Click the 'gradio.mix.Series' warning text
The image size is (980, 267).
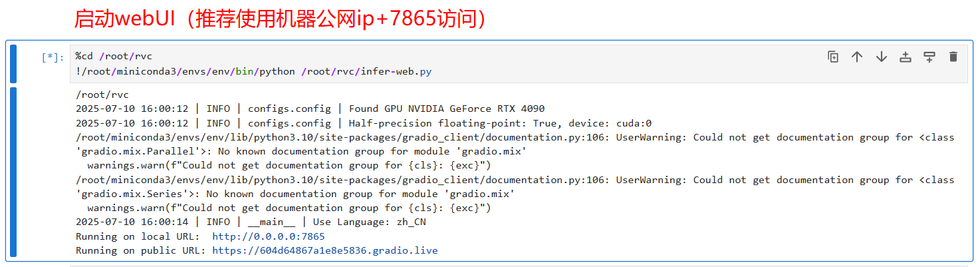coord(132,194)
